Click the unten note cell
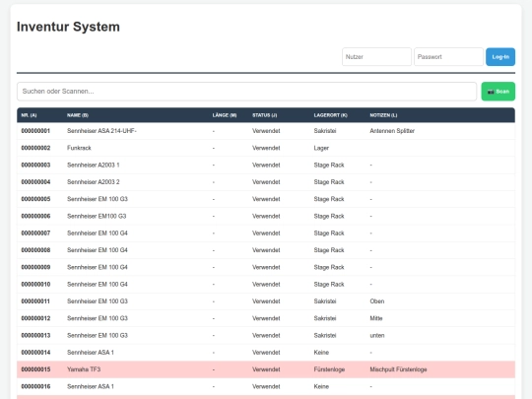This screenshot has height=399, width=532. coord(377,335)
